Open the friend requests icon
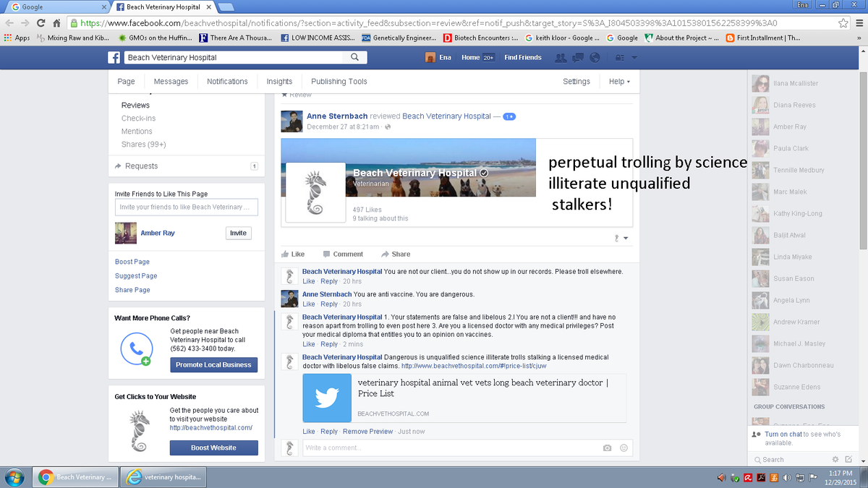 [561, 57]
